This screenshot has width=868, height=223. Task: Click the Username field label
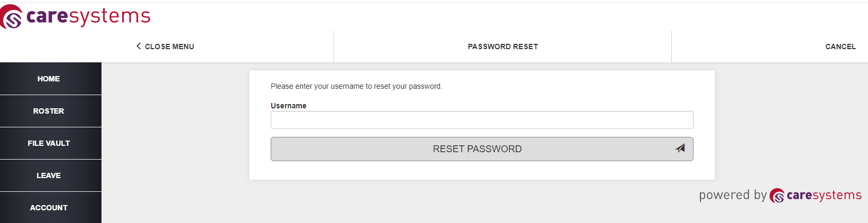pyautogui.click(x=289, y=106)
